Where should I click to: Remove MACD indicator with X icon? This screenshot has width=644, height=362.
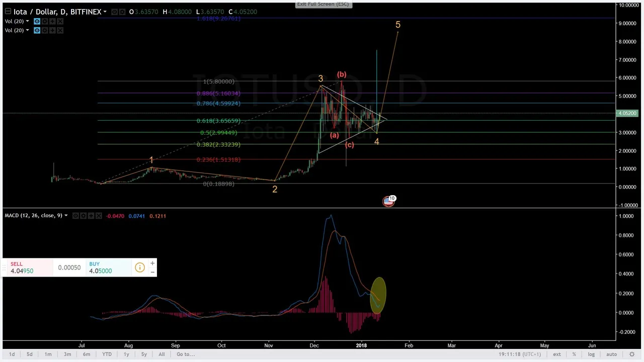tap(99, 216)
